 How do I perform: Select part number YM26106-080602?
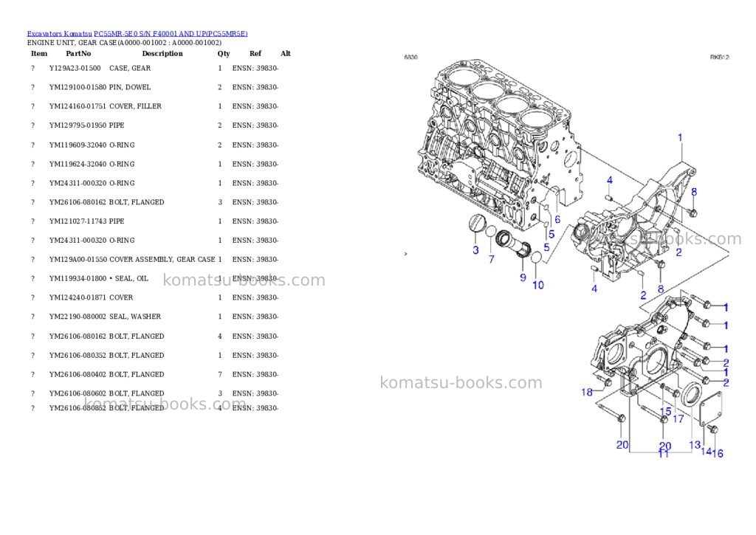(78, 394)
